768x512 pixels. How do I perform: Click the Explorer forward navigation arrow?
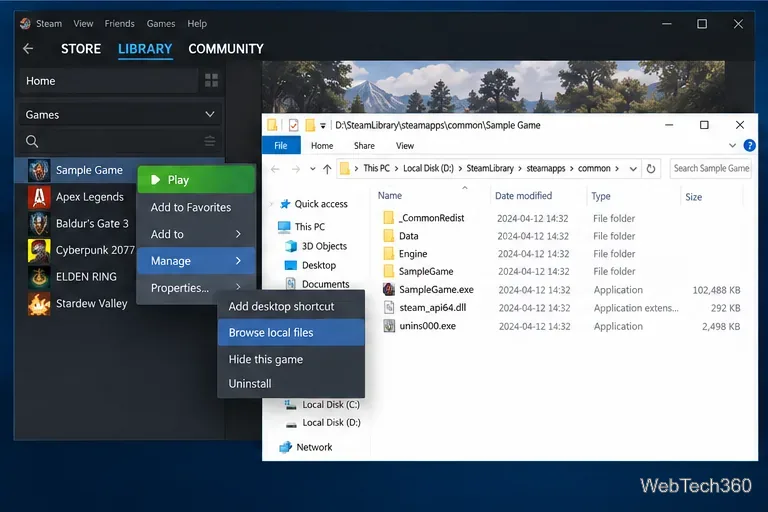pyautogui.click(x=295, y=169)
